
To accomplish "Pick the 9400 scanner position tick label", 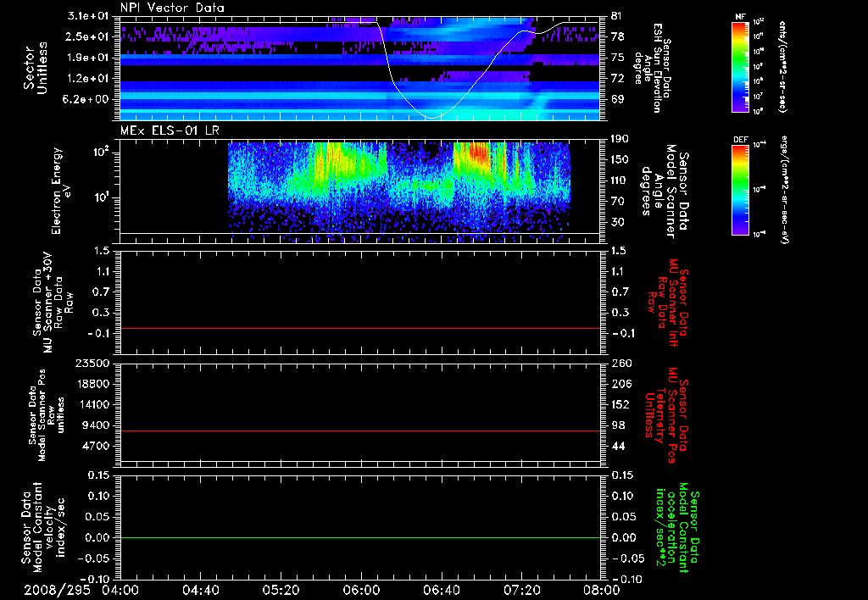I will (x=95, y=425).
